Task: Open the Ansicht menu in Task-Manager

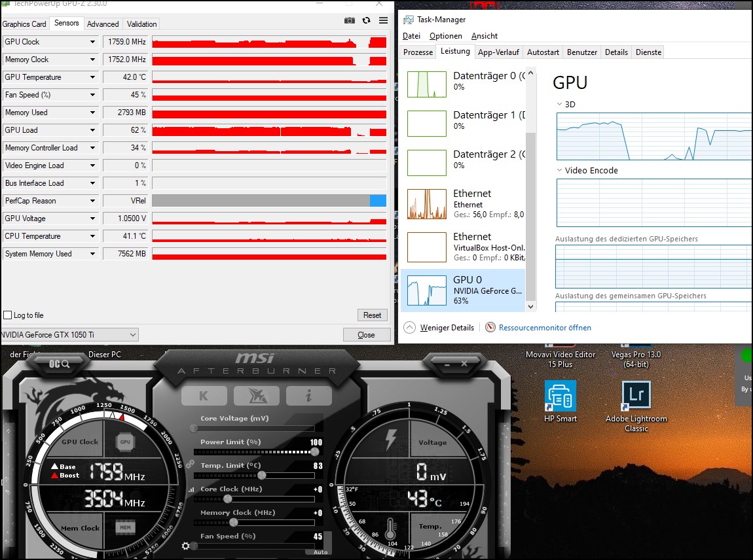Action: pyautogui.click(x=485, y=36)
